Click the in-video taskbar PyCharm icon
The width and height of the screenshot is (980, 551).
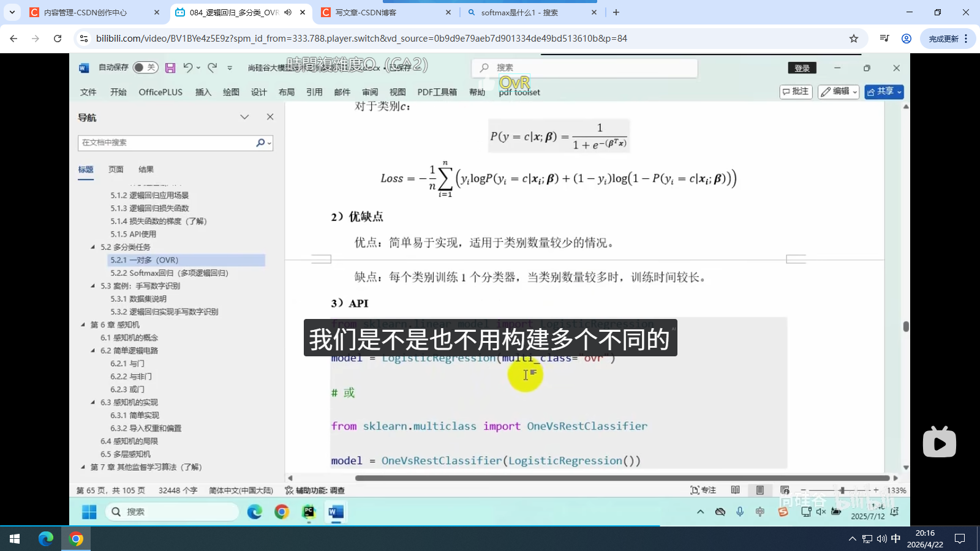pos(309,512)
